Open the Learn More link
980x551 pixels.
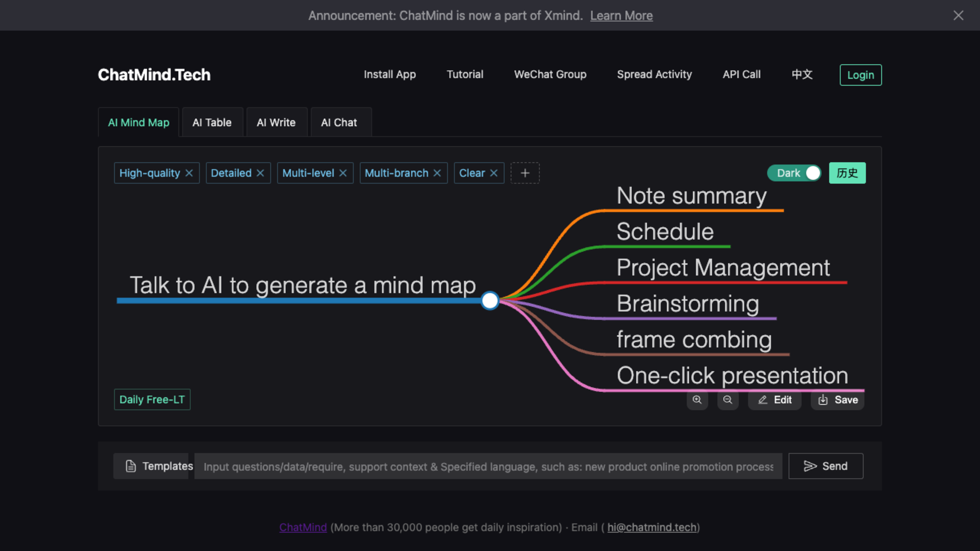pyautogui.click(x=621, y=16)
